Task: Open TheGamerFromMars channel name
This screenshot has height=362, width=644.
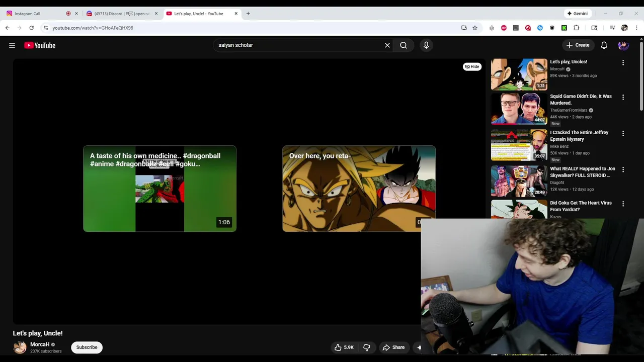Action: point(569,110)
